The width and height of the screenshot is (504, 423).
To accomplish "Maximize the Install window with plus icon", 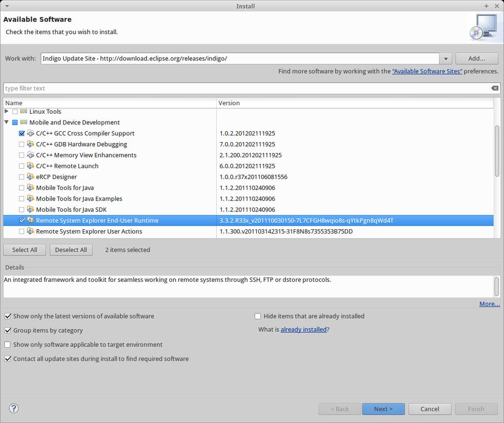I will (x=486, y=6).
